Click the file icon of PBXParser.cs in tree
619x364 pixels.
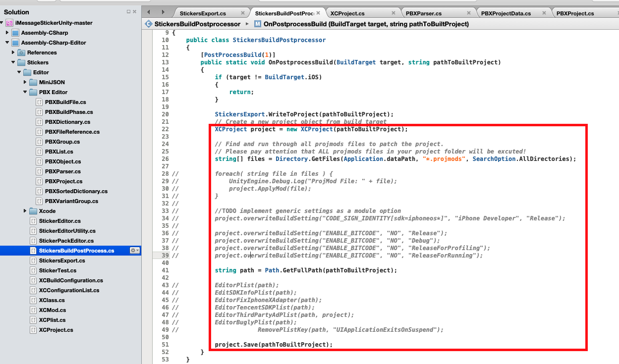(x=39, y=171)
